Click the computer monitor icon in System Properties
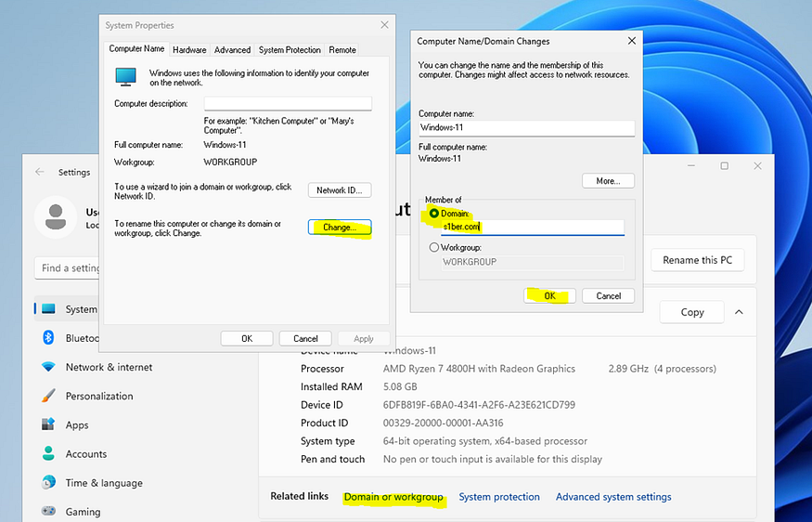 [x=126, y=77]
